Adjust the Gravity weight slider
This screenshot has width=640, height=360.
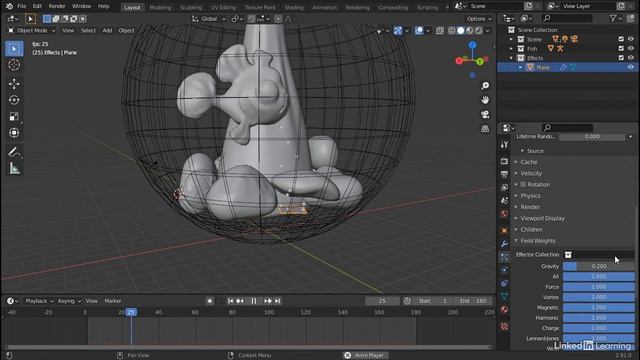[599, 266]
